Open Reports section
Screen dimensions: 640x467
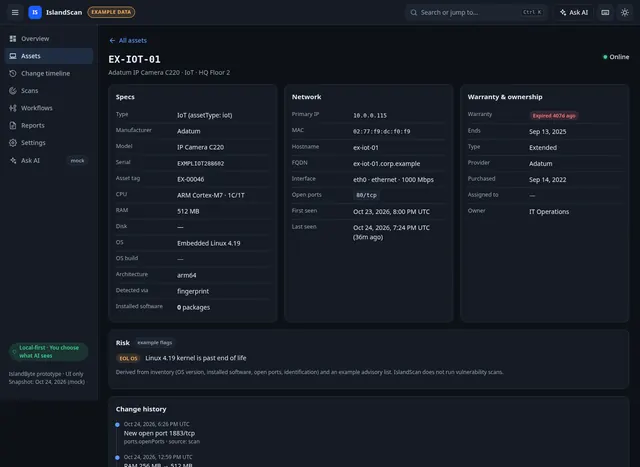point(49,125)
